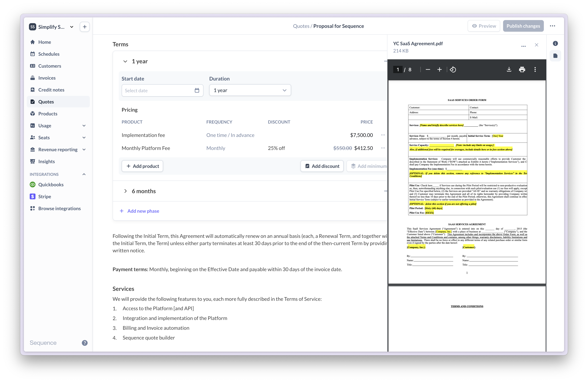Print the PDF document

click(522, 70)
